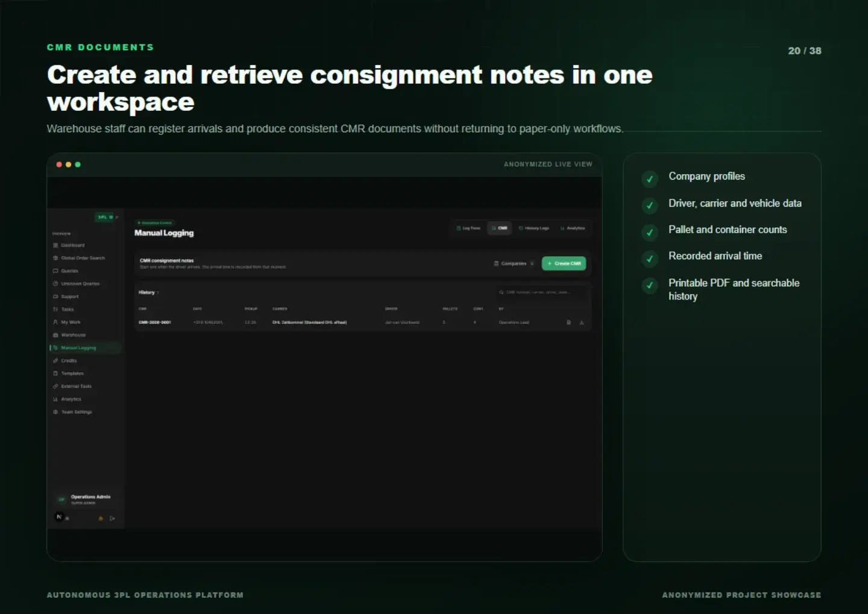Click the Templates icon in the sidebar
Viewport: 868px width, 614px height.
coord(55,374)
